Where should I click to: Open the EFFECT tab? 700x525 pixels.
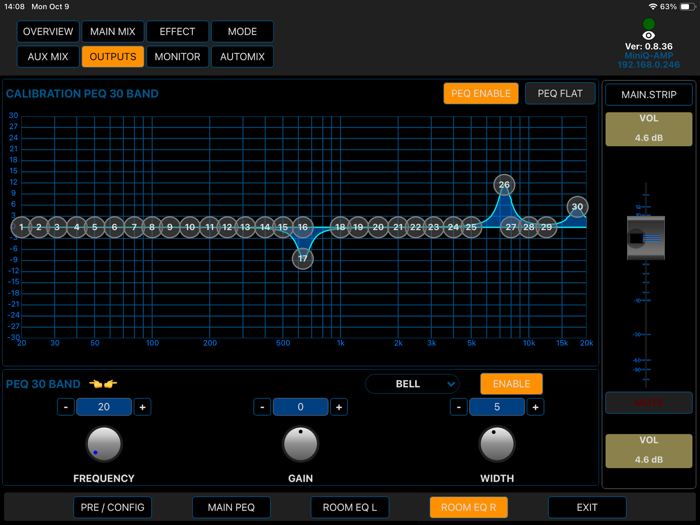tap(177, 32)
